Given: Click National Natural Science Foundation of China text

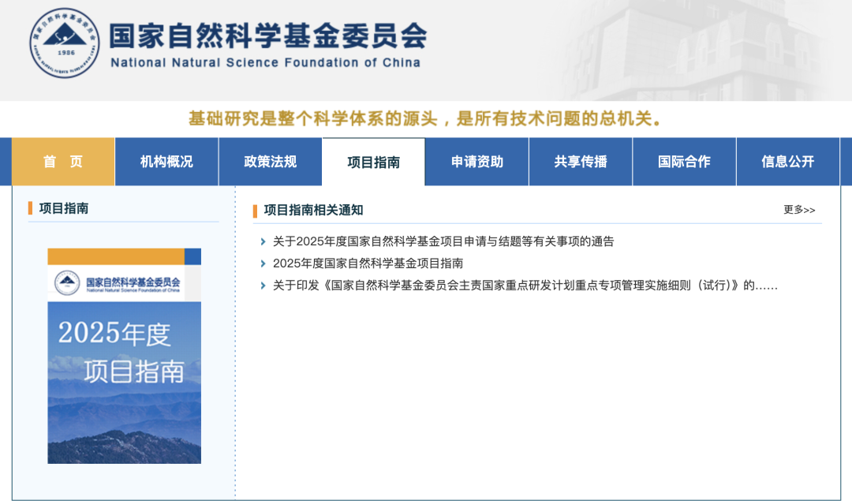Looking at the screenshot, I should 265,63.
